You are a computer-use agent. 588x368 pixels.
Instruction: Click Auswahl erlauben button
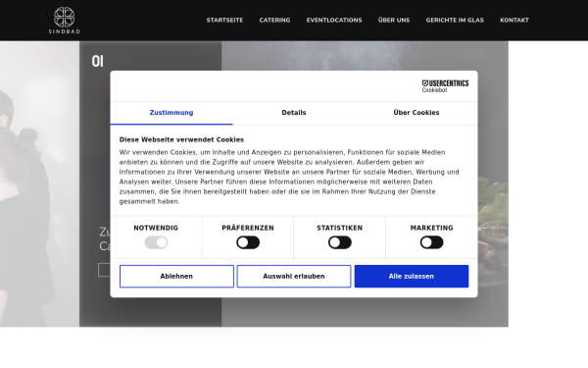tap(294, 277)
